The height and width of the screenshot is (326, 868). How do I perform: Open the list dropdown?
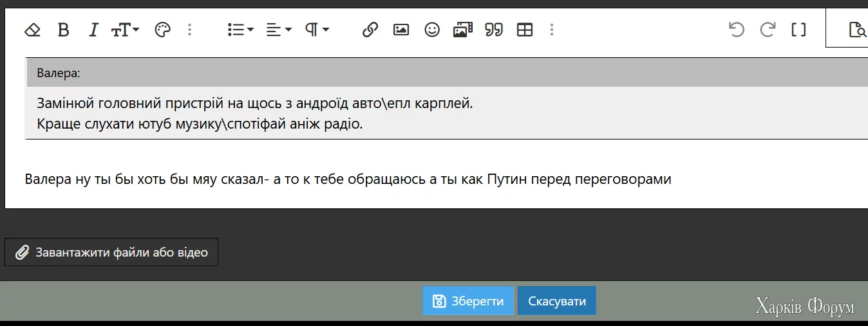click(241, 30)
